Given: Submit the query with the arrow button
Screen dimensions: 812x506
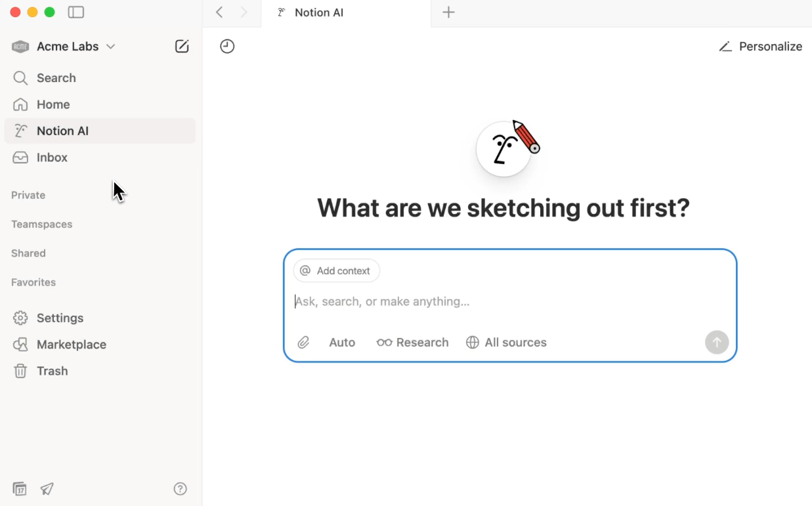Looking at the screenshot, I should (717, 342).
